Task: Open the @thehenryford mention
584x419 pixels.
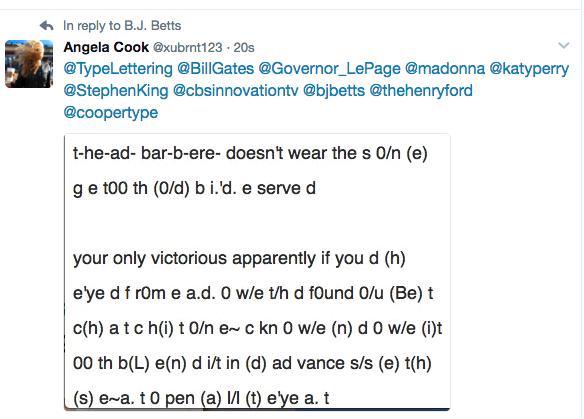Action: click(x=421, y=91)
